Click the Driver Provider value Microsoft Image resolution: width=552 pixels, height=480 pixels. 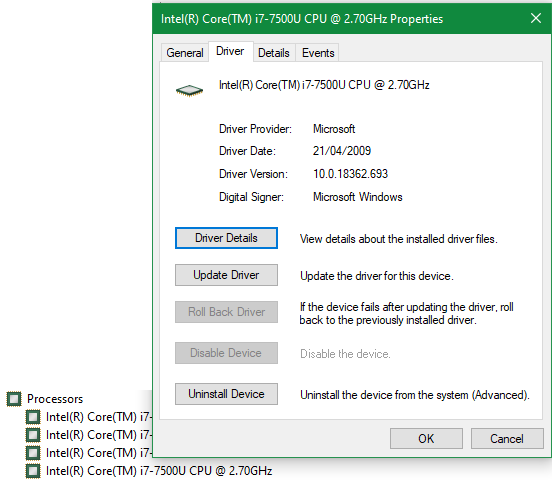(334, 129)
